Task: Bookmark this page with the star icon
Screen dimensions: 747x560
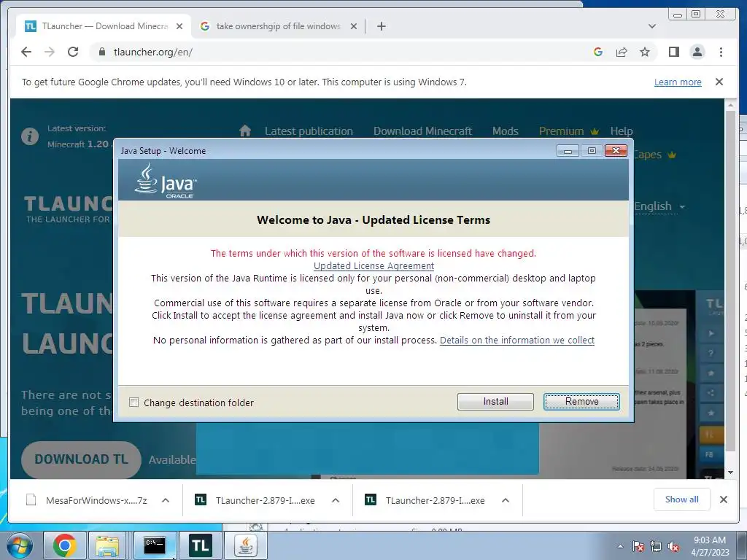Action: pos(645,52)
